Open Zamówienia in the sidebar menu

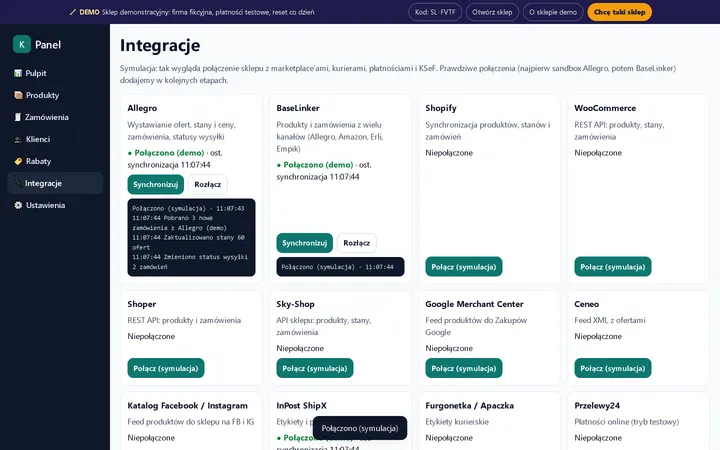click(x=55, y=117)
